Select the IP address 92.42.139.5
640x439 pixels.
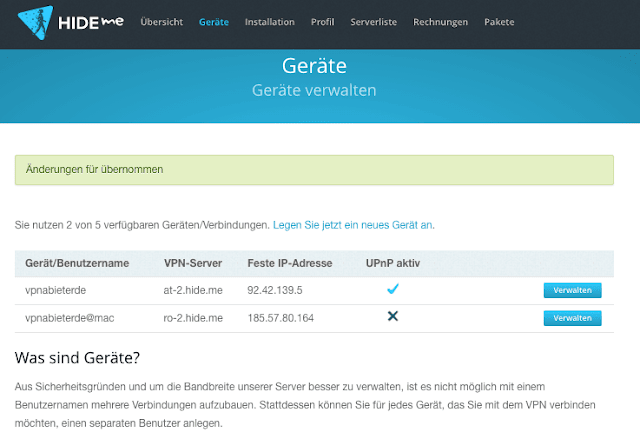(x=275, y=290)
